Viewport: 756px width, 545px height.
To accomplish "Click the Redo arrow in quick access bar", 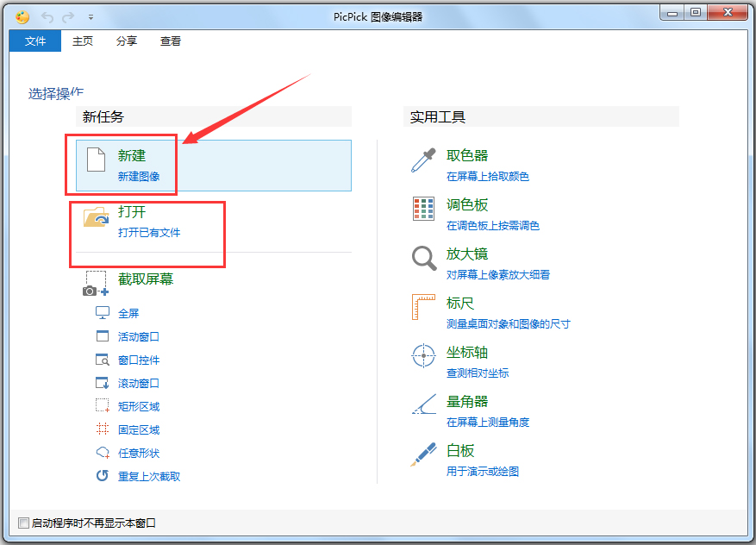I will point(68,17).
